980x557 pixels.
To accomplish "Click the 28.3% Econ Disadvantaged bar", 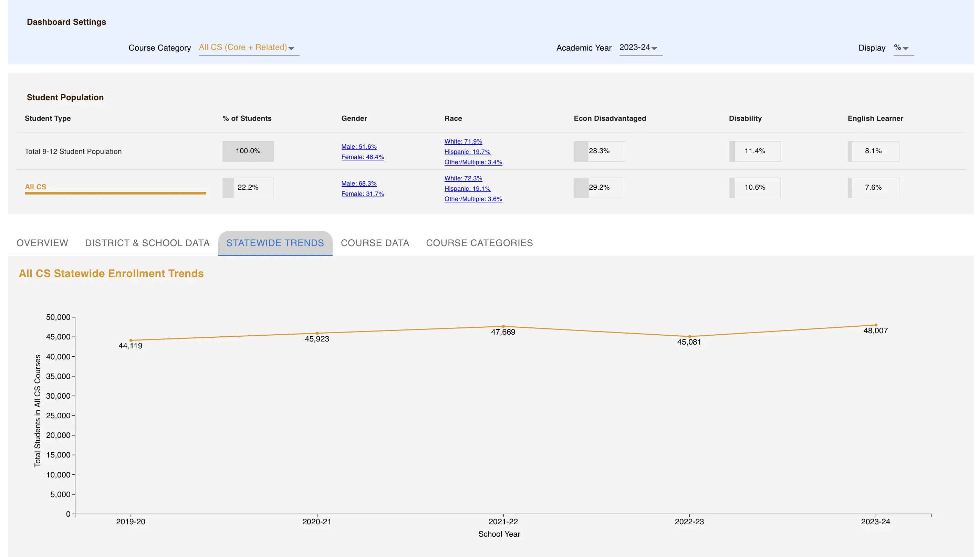I will 599,151.
